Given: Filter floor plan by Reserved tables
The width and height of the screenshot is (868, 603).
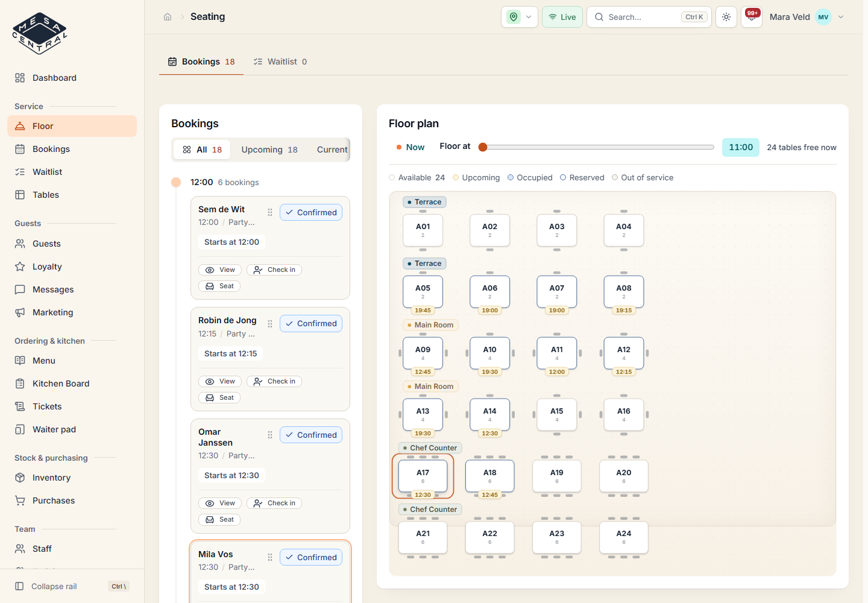Looking at the screenshot, I should click(582, 178).
